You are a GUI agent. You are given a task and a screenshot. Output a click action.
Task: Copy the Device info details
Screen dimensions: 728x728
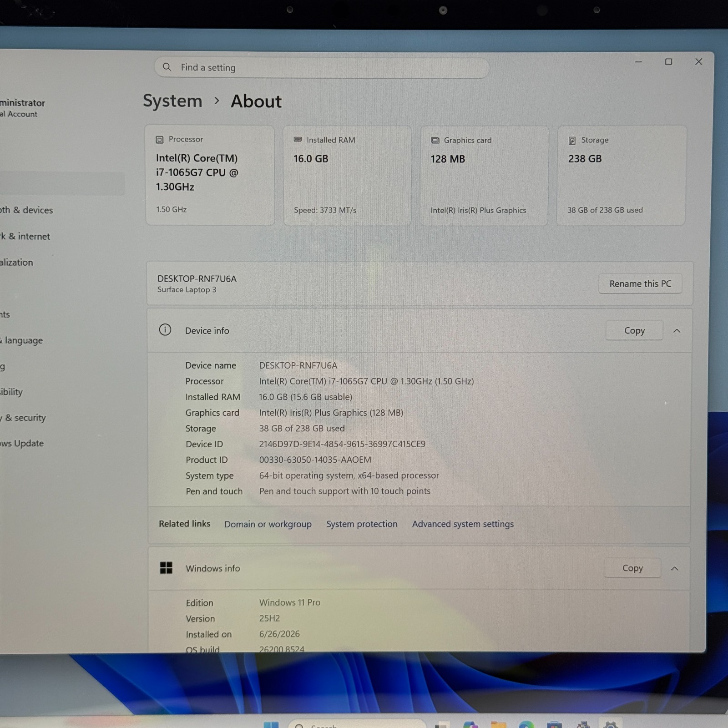tap(634, 330)
